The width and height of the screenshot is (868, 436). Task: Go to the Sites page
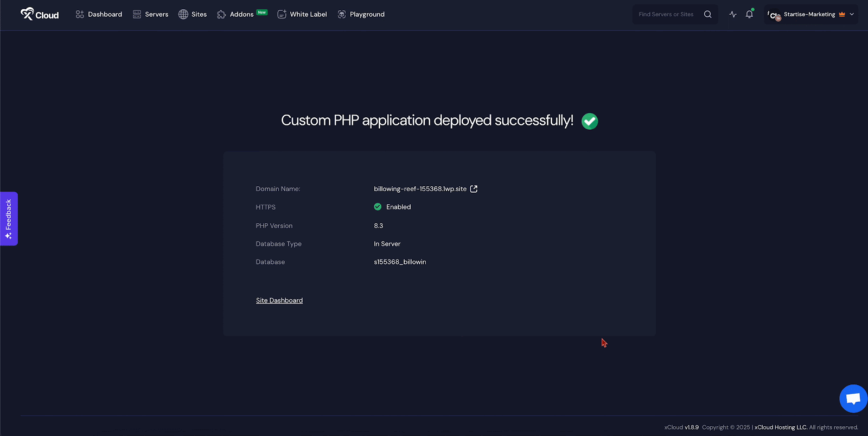click(193, 14)
